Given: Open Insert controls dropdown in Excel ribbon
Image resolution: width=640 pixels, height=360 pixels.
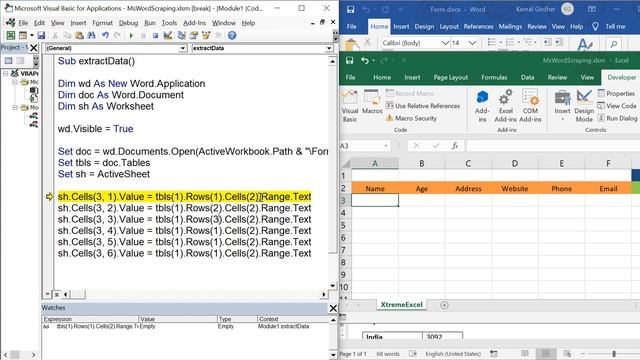Looking at the screenshot, I should 562,106.
